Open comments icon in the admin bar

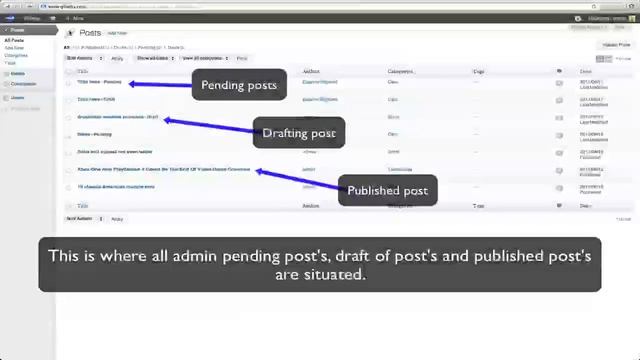53,18
